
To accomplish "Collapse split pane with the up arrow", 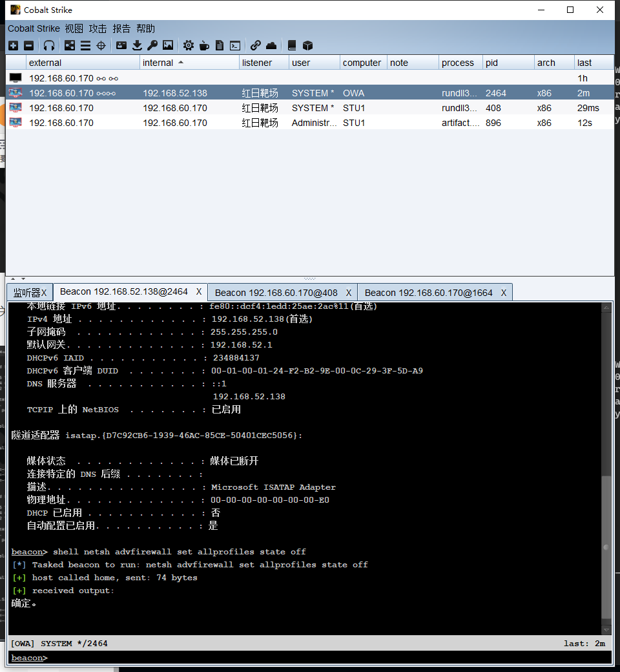I will [x=13, y=279].
